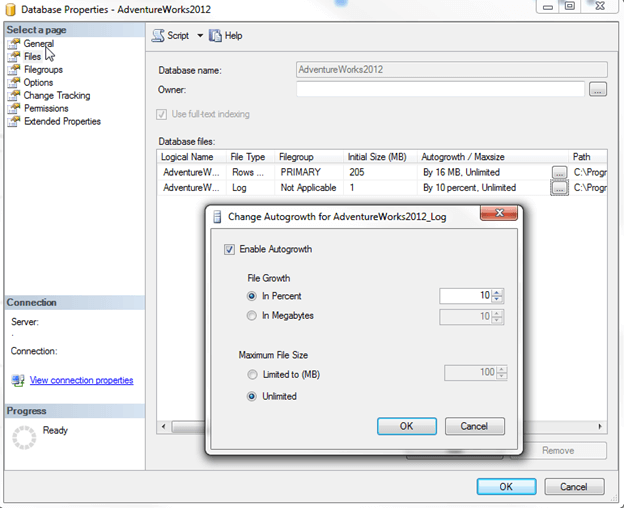Cancel the Change Autogrowth dialog
624x508 pixels.
click(x=474, y=426)
